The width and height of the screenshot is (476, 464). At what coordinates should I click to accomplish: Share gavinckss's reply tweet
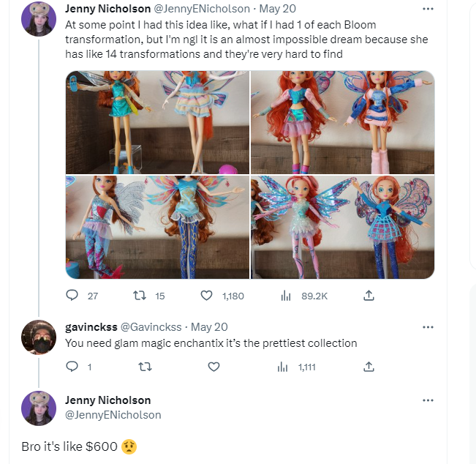click(369, 367)
